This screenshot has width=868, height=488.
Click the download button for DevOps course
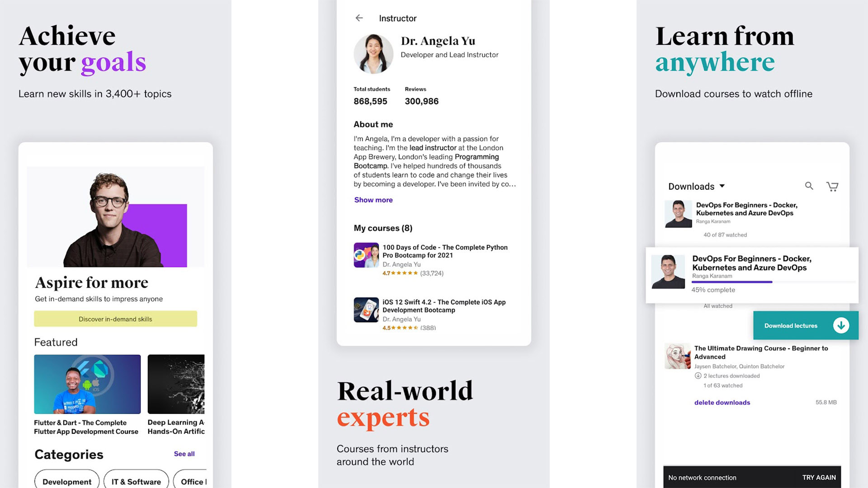point(840,325)
